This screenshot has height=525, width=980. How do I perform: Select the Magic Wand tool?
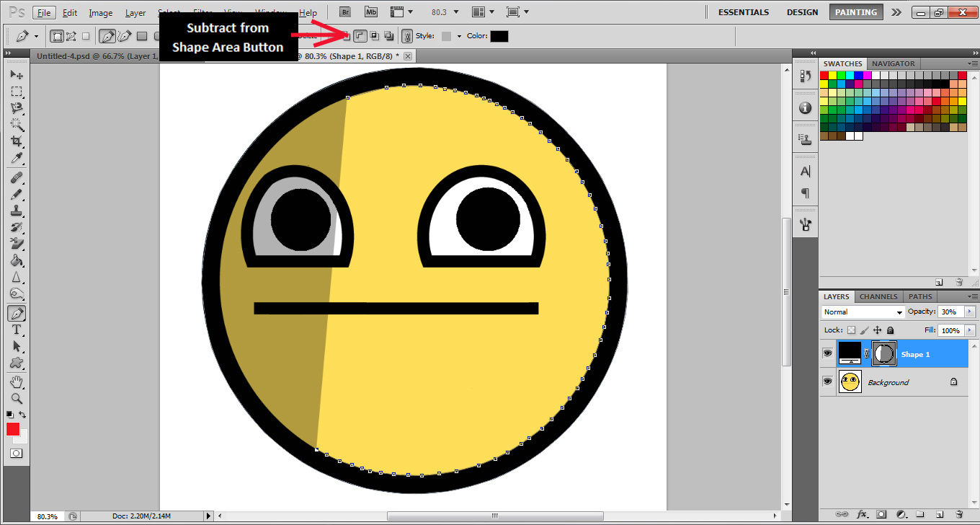click(16, 125)
